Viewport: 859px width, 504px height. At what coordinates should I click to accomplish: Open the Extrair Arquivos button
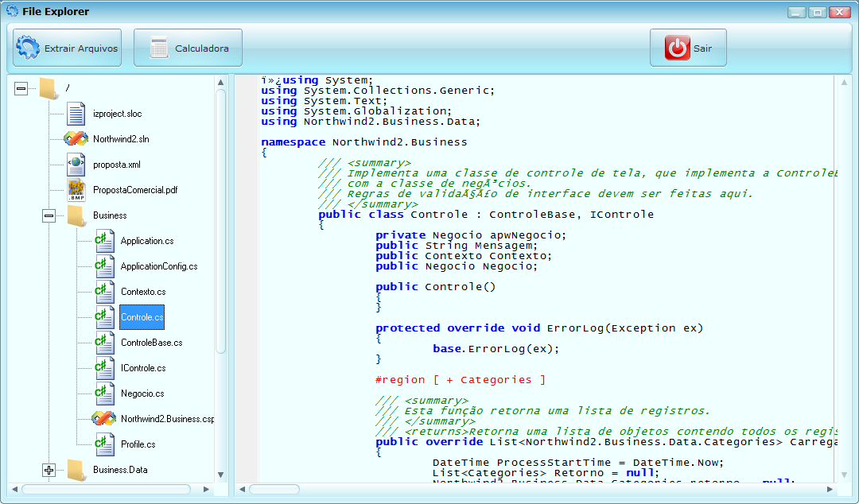point(68,48)
